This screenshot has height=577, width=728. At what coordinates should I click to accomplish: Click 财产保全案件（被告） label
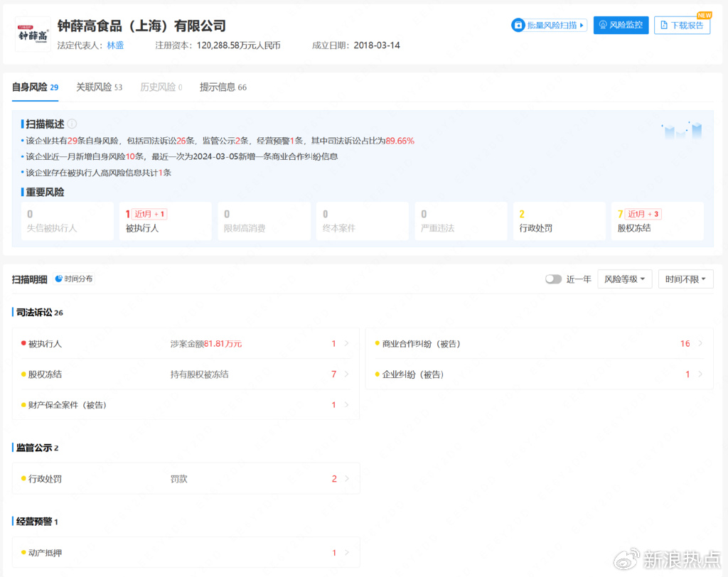pyautogui.click(x=68, y=405)
